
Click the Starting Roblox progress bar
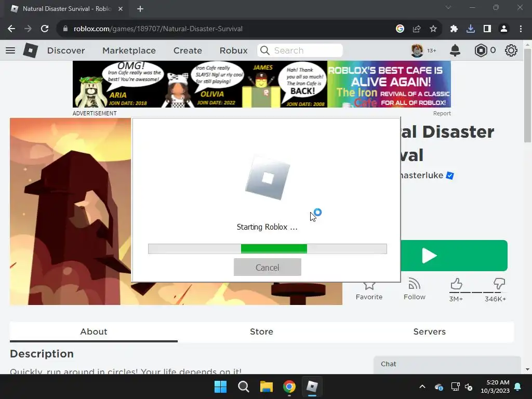[x=268, y=249]
